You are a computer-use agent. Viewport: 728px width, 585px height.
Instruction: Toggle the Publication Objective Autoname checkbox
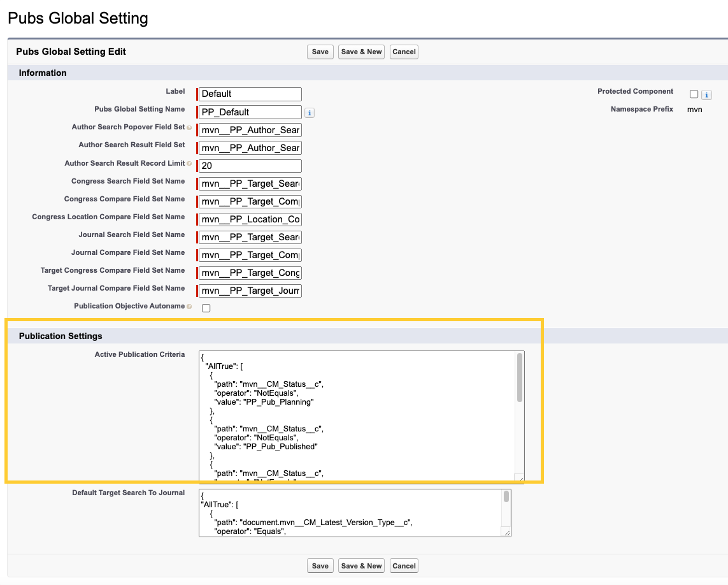[x=206, y=308]
